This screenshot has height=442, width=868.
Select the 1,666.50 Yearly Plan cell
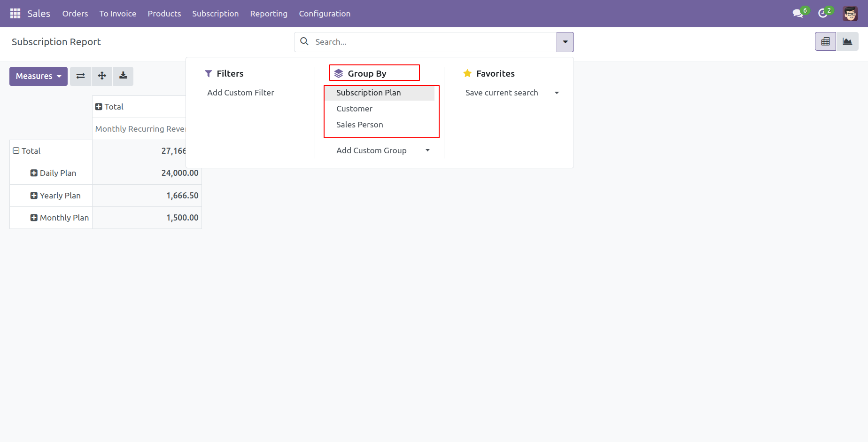point(147,196)
